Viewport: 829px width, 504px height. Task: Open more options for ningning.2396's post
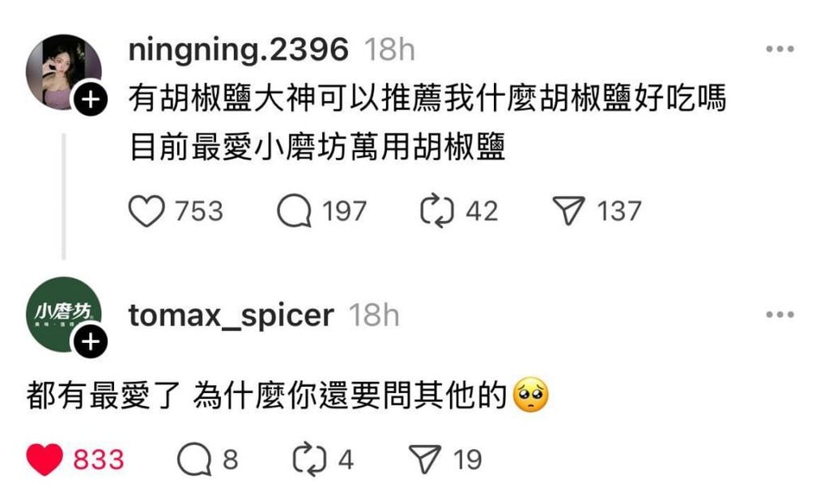tap(780, 49)
